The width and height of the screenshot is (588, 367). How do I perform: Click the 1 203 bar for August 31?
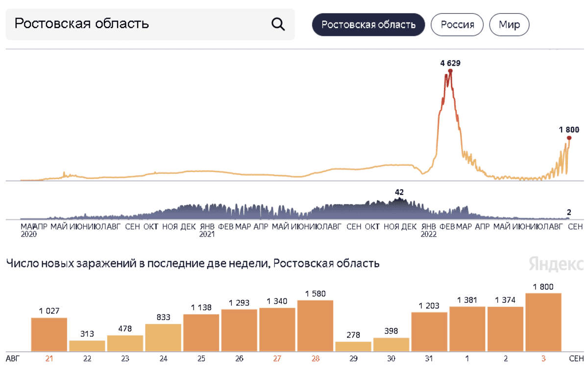coord(429,331)
